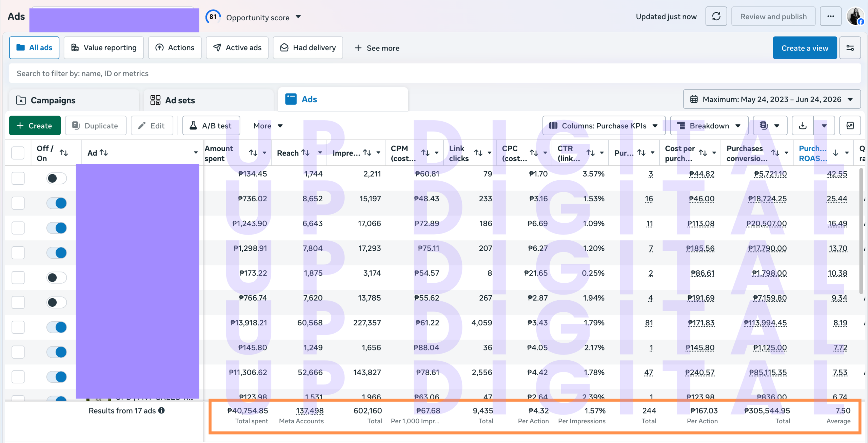Turn on the first ad's toggle
Screen dimensions: 868x443
coord(57,178)
